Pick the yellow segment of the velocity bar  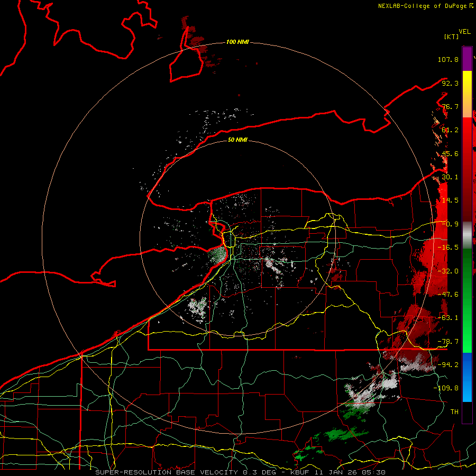pyautogui.click(x=467, y=82)
